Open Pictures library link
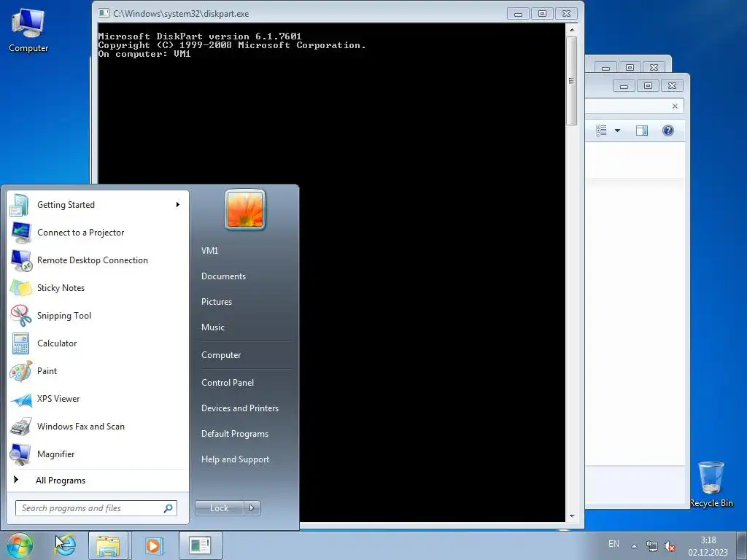This screenshot has width=747, height=560. [x=216, y=302]
